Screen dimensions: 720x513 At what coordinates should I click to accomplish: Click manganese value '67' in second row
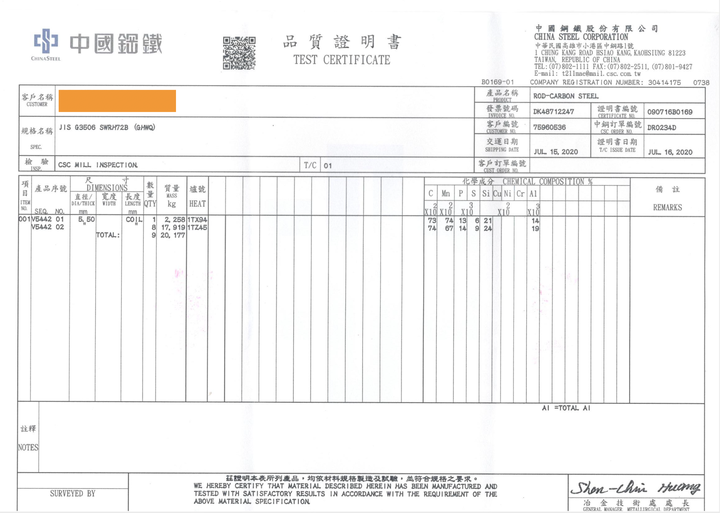(449, 228)
